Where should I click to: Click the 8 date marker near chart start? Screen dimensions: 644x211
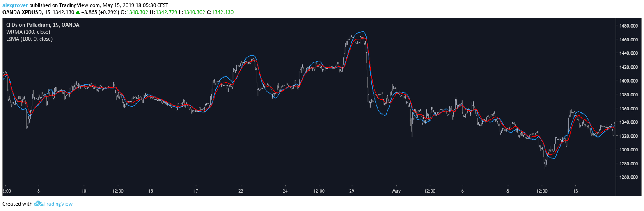tap(39, 191)
